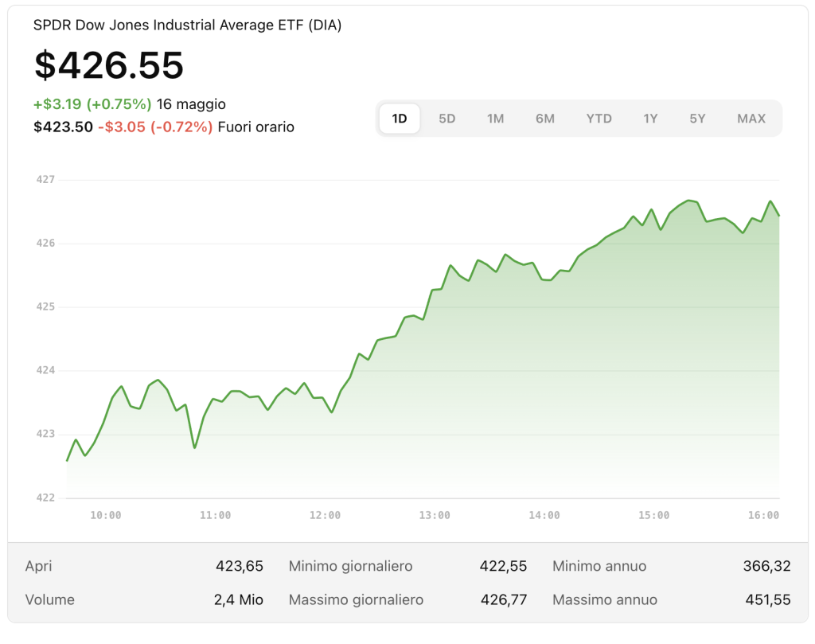Click the Volume label
815x644 pixels.
tap(50, 599)
